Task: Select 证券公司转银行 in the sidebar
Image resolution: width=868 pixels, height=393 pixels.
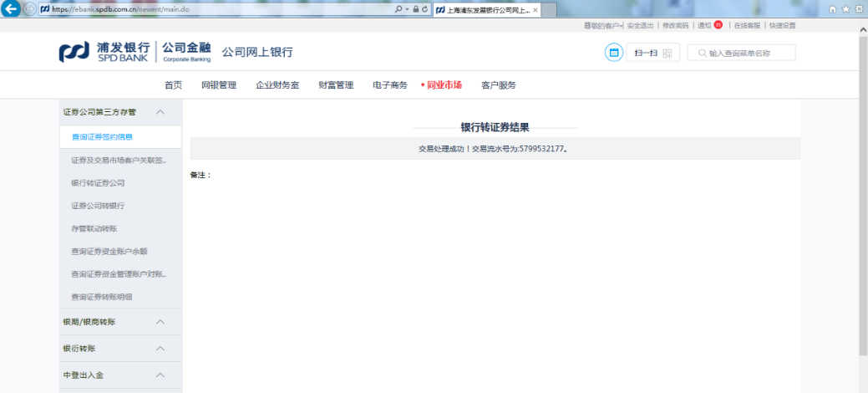Action: tap(98, 206)
